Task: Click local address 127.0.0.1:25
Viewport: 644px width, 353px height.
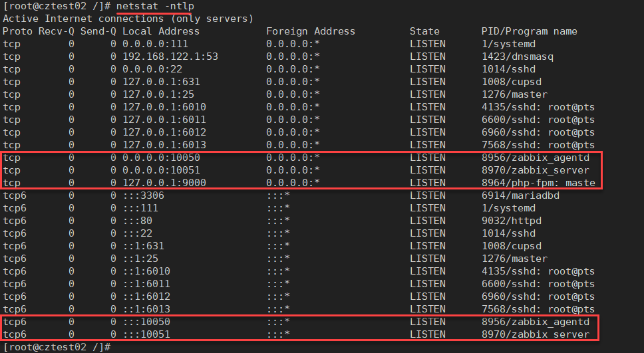Action: click(158, 94)
